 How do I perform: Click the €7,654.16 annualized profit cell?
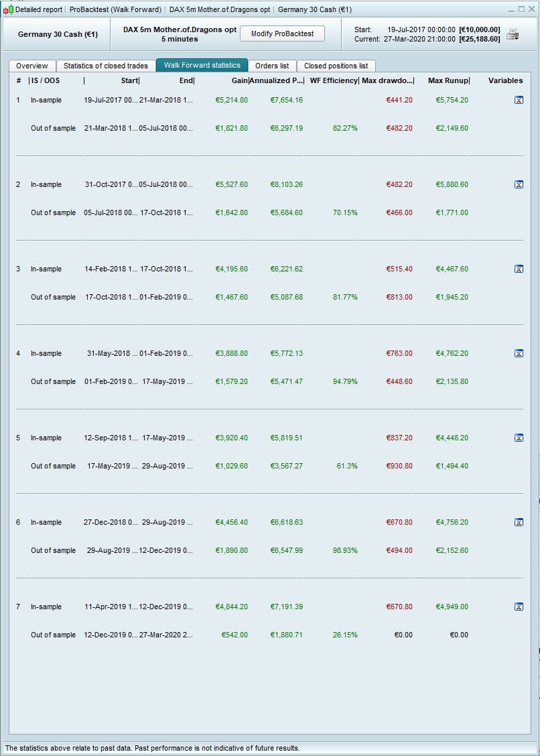coord(286,101)
